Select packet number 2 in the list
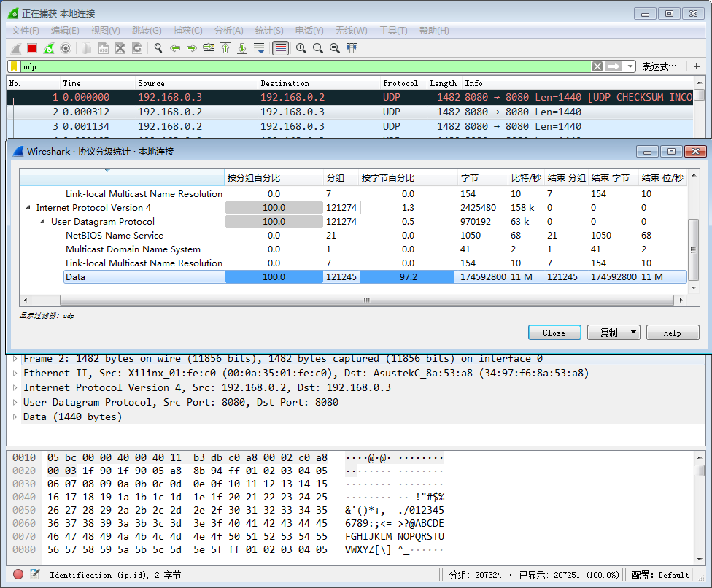The width and height of the screenshot is (712, 588). 349,112
